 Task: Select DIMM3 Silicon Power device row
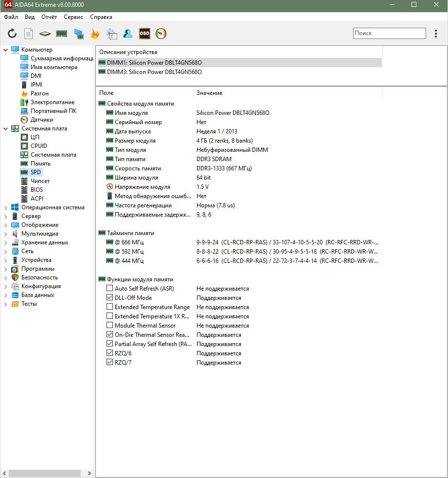point(240,72)
